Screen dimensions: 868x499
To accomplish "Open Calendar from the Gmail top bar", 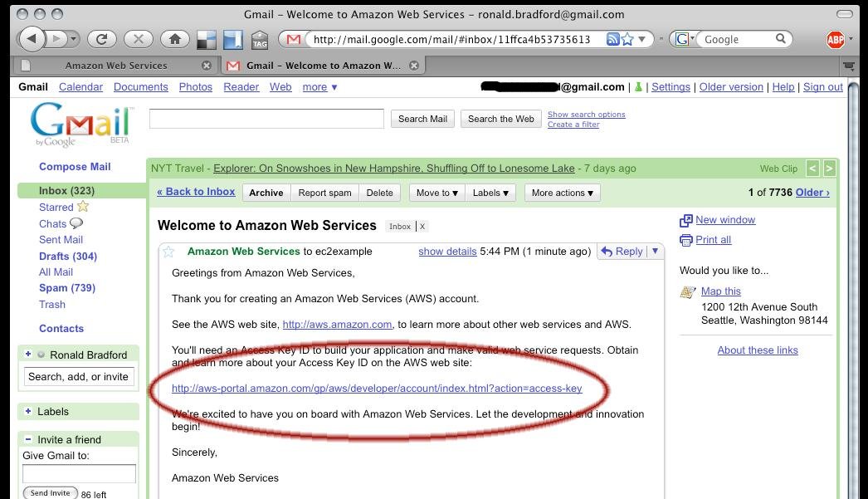I will click(x=80, y=87).
